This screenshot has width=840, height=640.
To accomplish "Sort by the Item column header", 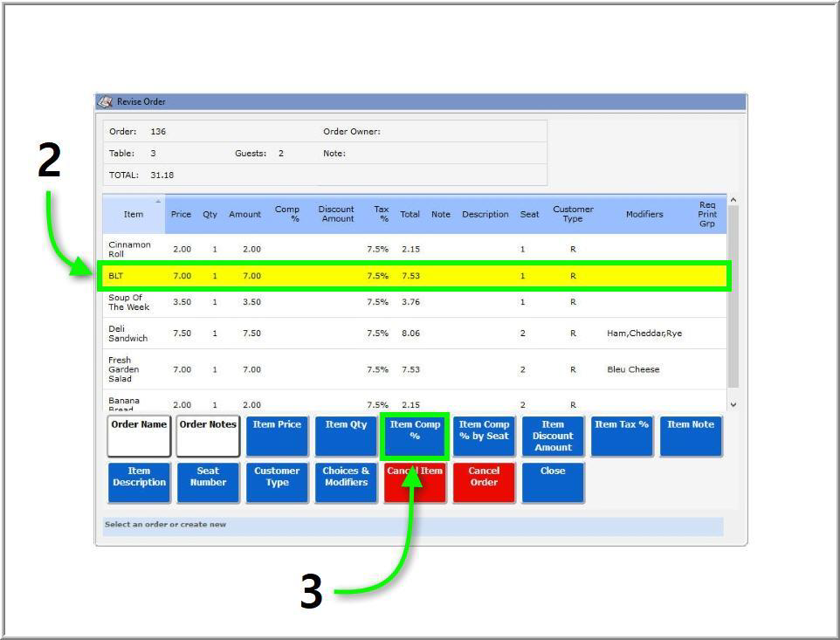I will [x=134, y=215].
